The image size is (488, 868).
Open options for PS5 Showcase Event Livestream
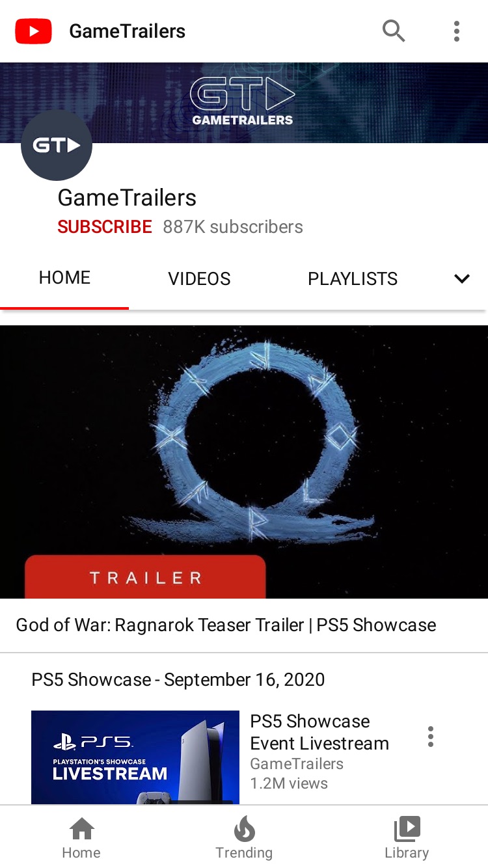click(x=430, y=737)
